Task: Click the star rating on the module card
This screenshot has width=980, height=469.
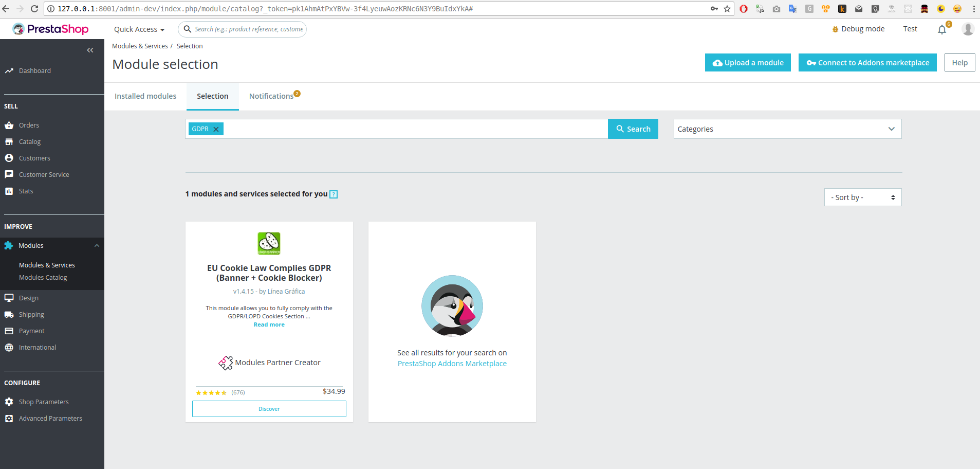Action: (x=211, y=393)
